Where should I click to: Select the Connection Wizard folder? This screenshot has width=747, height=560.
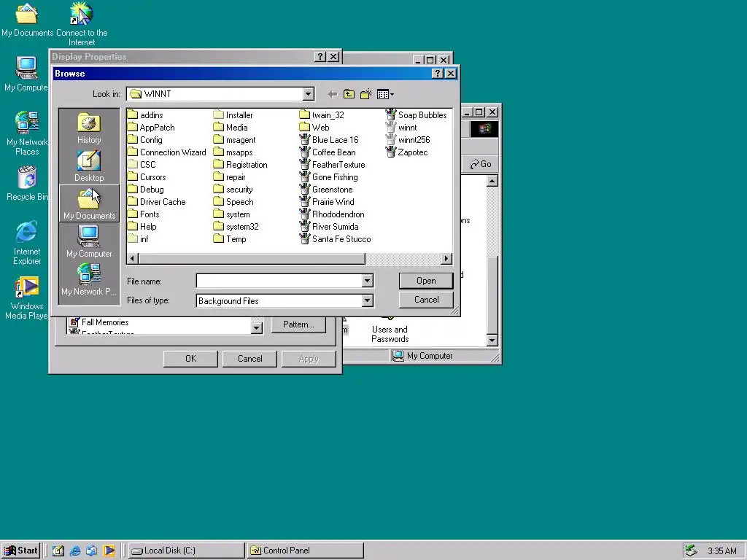(167, 152)
